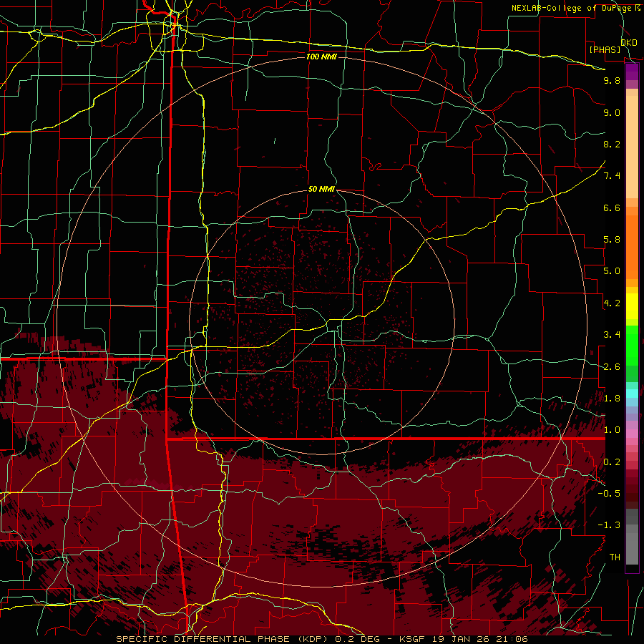Image resolution: width=644 pixels, height=644 pixels.
Task: Click the -1.3 color scale value
Action: 609,525
